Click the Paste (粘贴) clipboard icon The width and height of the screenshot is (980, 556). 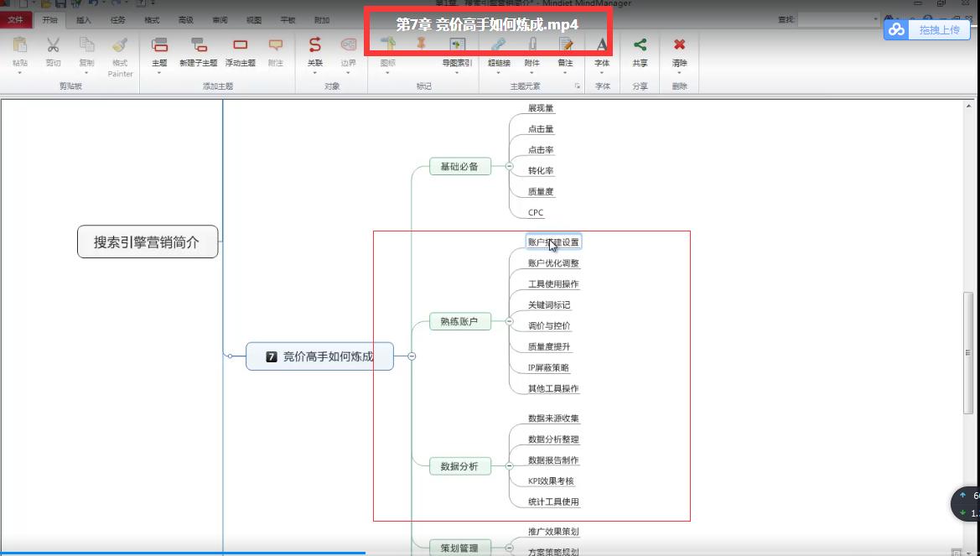click(20, 45)
